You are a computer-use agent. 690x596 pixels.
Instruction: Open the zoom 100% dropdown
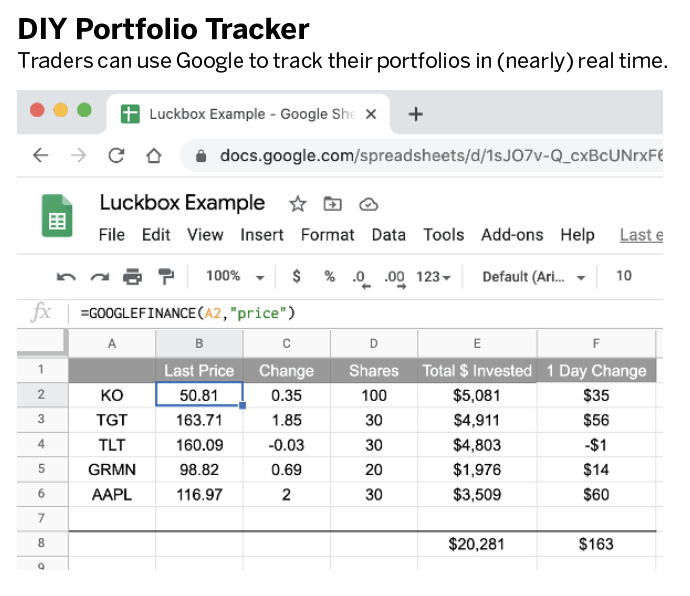[235, 276]
